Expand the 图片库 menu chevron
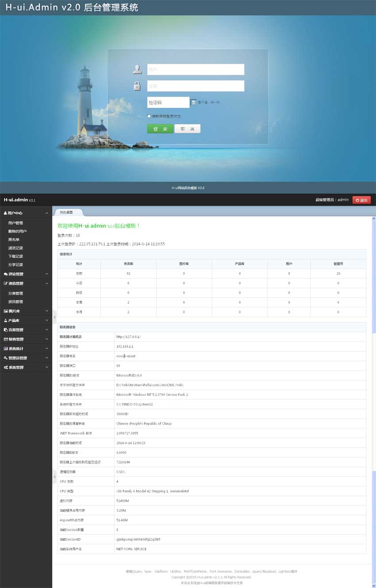Image resolution: width=376 pixels, height=588 pixels. pyautogui.click(x=47, y=311)
